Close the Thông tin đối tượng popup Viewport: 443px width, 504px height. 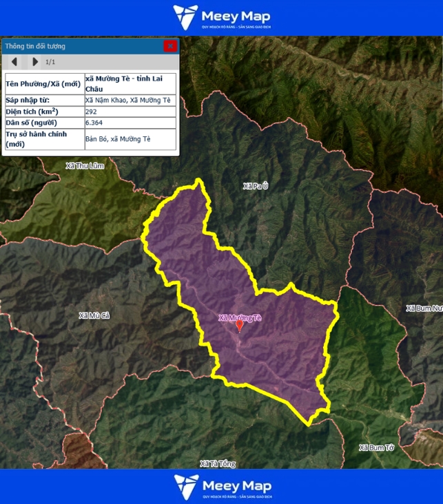click(169, 46)
